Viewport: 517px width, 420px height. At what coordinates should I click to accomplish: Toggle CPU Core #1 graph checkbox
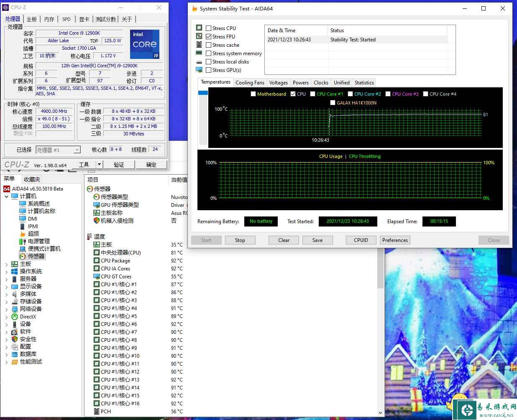tap(312, 94)
